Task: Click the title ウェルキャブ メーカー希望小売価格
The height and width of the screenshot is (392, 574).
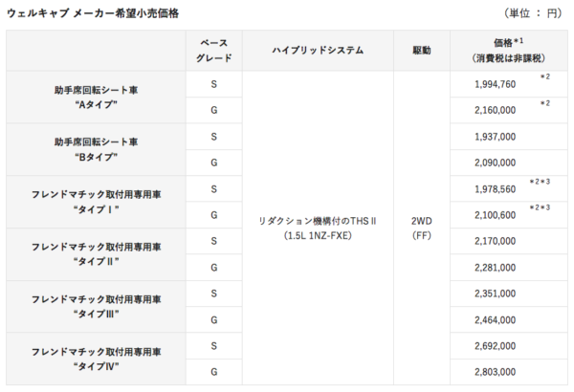Action: tap(93, 13)
